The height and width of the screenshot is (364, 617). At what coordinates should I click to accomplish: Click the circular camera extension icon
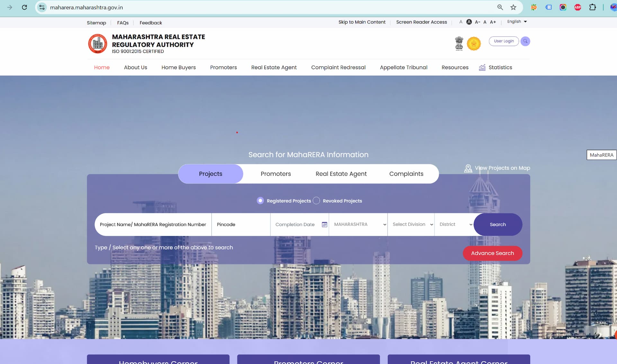pyautogui.click(x=563, y=7)
